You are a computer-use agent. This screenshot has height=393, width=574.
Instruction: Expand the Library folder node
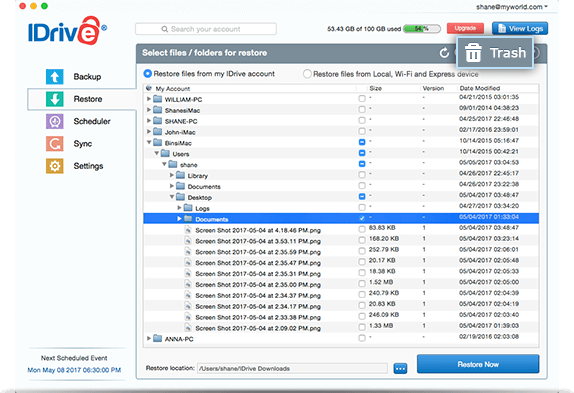tap(172, 175)
